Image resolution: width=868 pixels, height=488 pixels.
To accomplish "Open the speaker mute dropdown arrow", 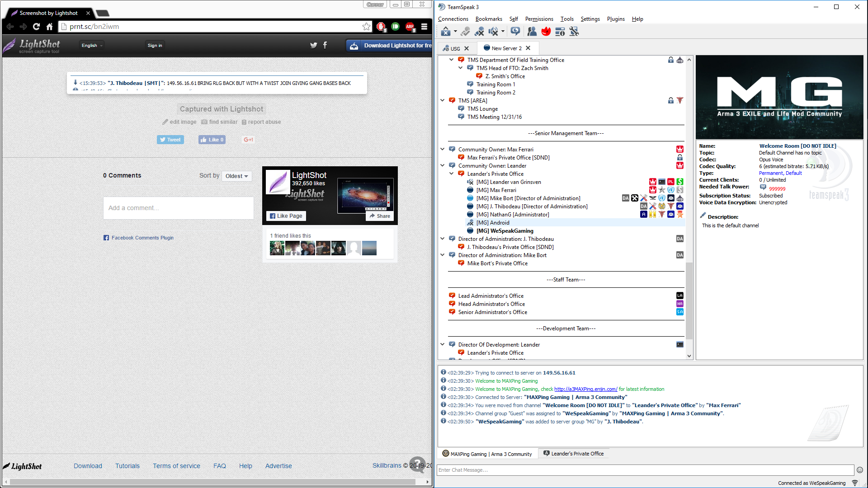I will 503,32.
